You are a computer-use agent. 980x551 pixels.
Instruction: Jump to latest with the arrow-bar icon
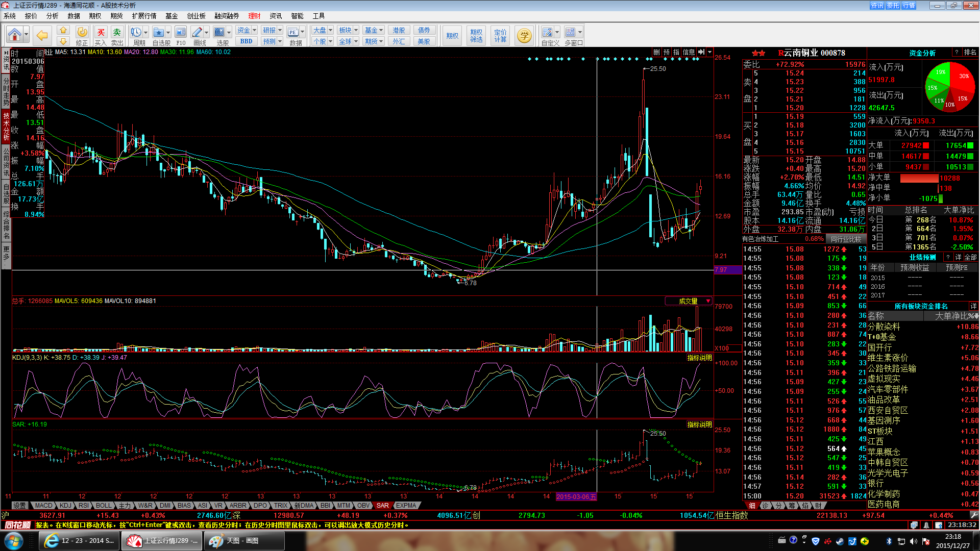[x=701, y=52]
